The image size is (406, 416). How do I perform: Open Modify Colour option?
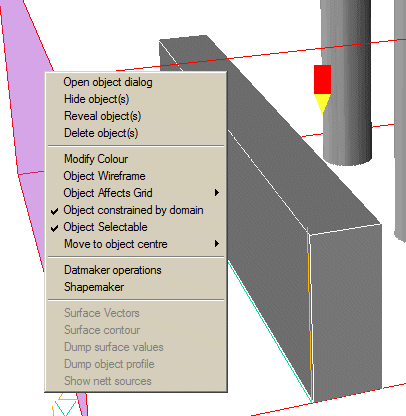tap(136, 159)
